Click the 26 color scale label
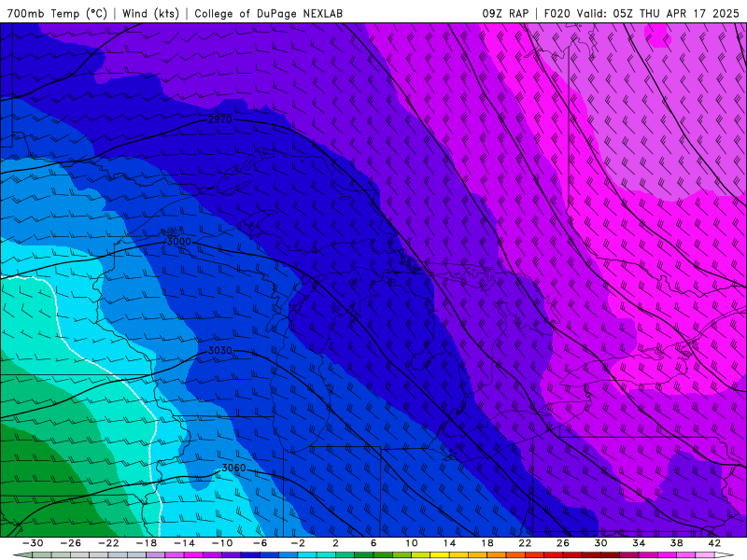This screenshot has height=560, width=747. pos(563,543)
